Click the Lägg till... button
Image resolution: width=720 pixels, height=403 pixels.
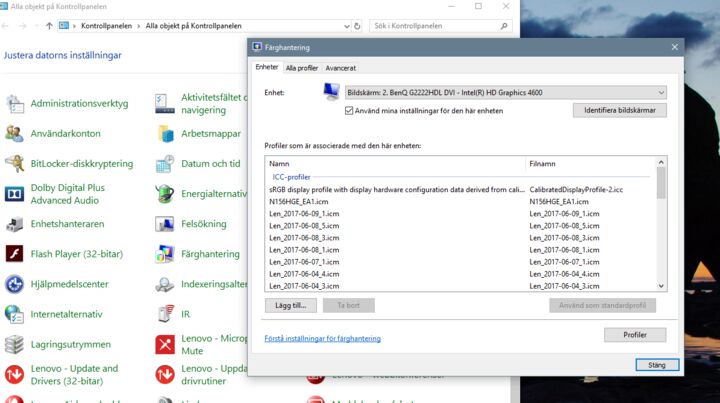tap(291, 305)
